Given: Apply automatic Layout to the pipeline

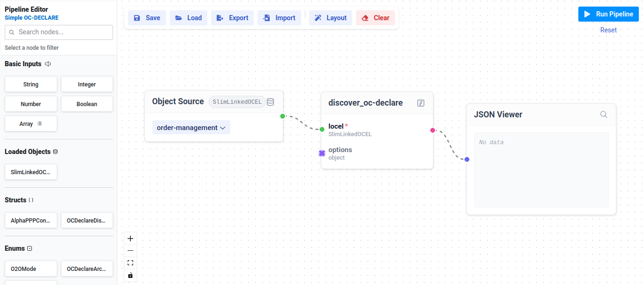Looking at the screenshot, I should point(331,18).
